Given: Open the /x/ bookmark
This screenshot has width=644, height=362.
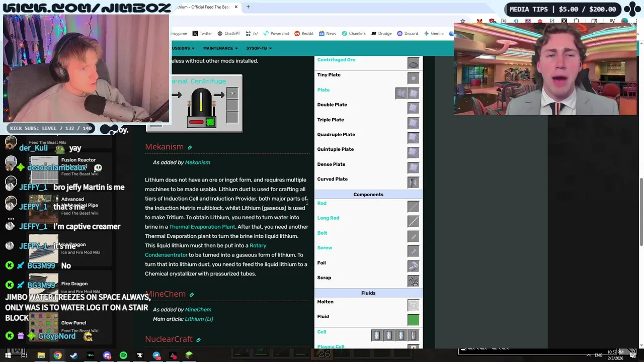Looking at the screenshot, I should pos(252,34).
